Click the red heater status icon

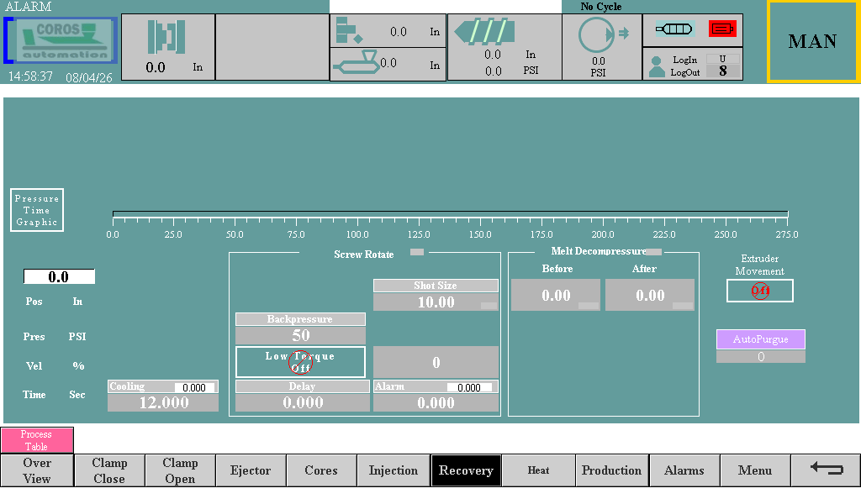(722, 29)
